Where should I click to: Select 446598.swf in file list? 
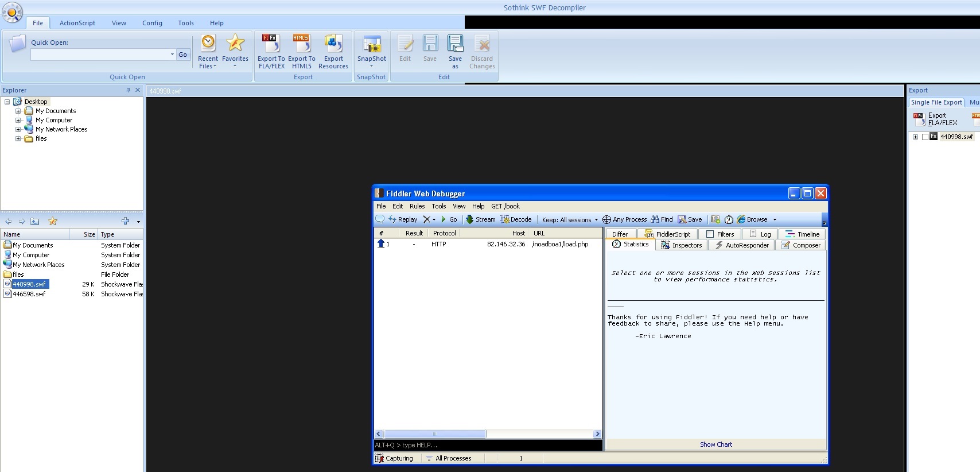pos(29,294)
